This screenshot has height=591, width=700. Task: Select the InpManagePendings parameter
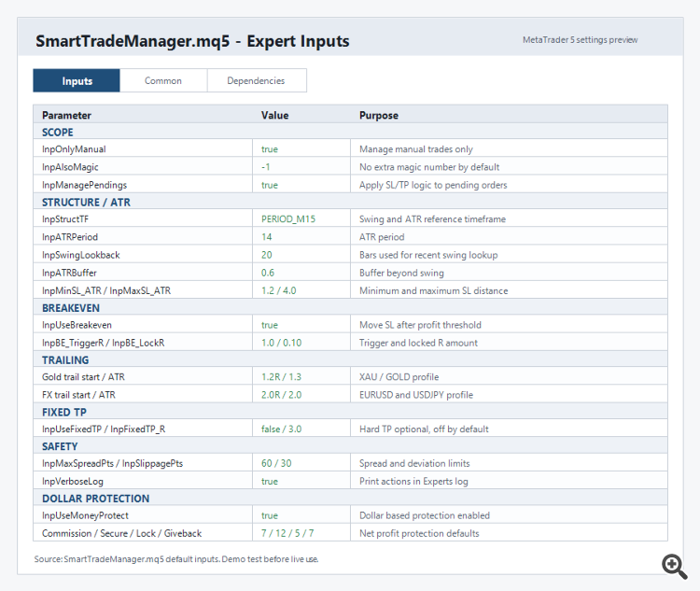click(x=84, y=185)
